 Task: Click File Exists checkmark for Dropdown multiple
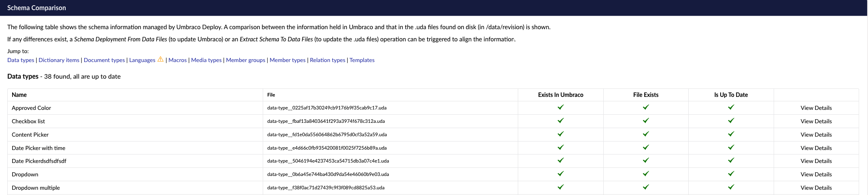point(646,187)
